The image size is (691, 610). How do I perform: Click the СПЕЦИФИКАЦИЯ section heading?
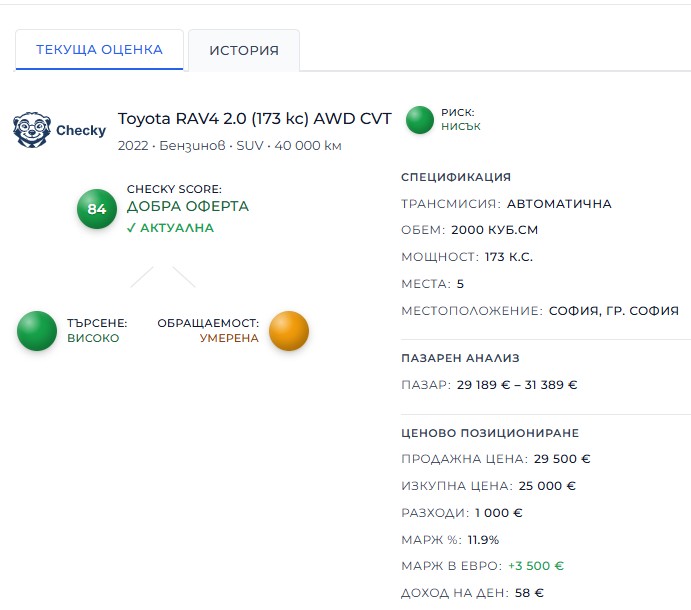coord(456,177)
